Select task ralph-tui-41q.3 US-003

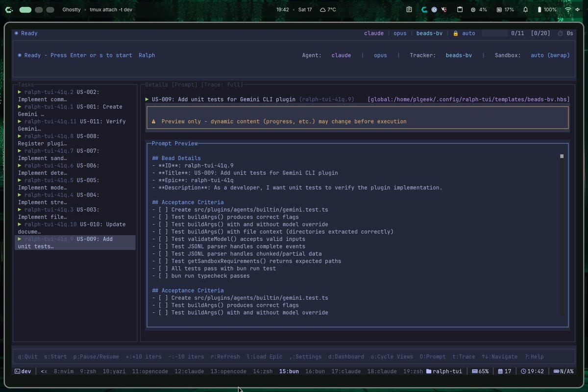point(75,213)
